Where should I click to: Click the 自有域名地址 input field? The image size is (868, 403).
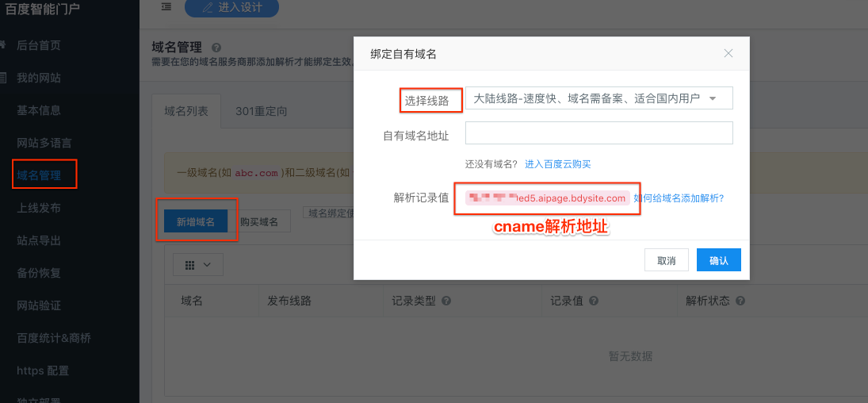tap(599, 132)
